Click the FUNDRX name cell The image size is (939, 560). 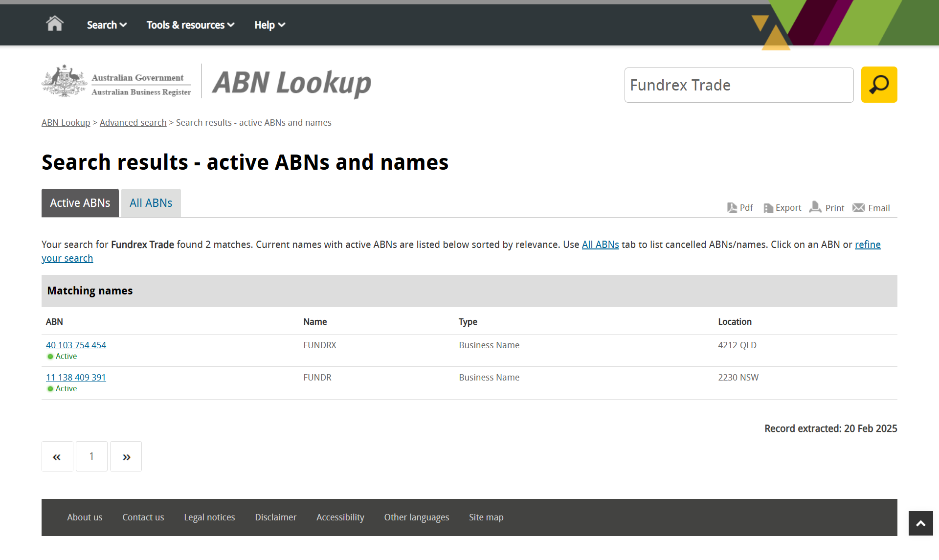click(x=320, y=345)
